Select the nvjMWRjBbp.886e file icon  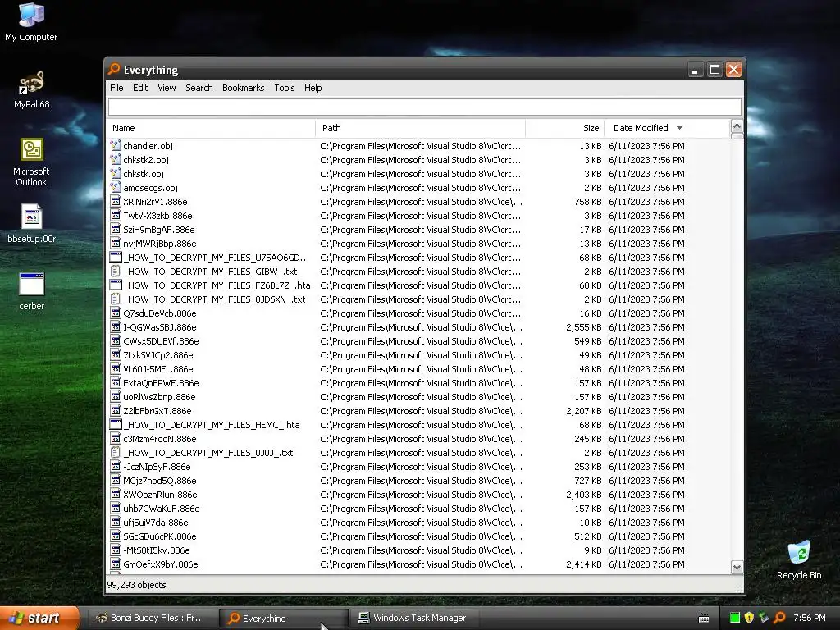pyautogui.click(x=115, y=243)
